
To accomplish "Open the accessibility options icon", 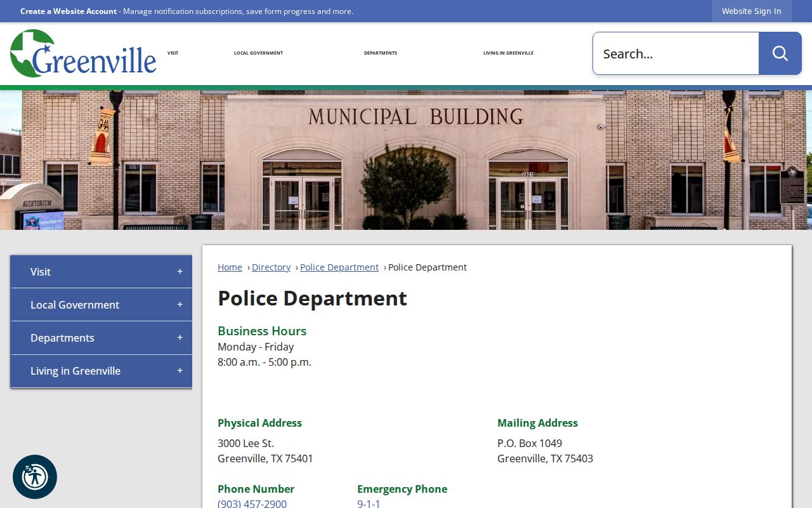I will coord(35,477).
